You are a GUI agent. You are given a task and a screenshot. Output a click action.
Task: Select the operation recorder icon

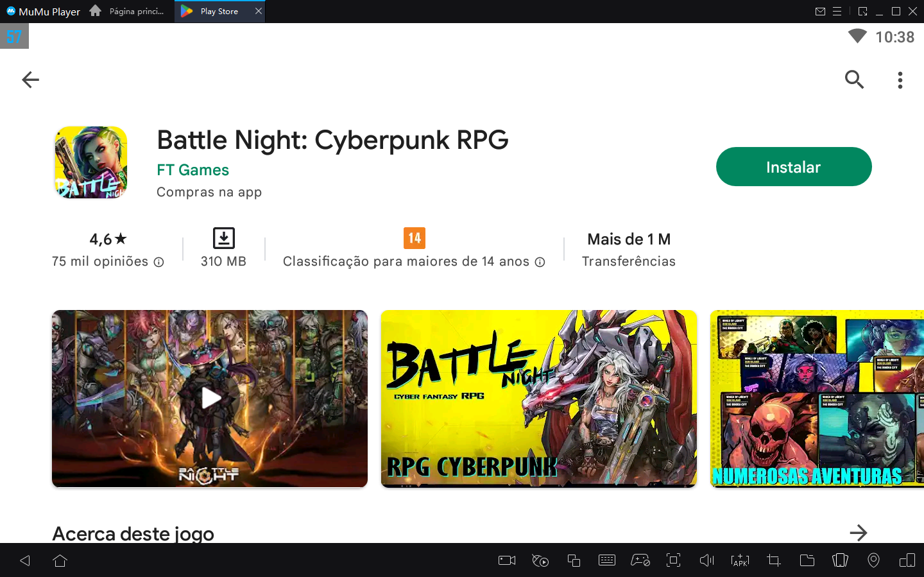[540, 560]
